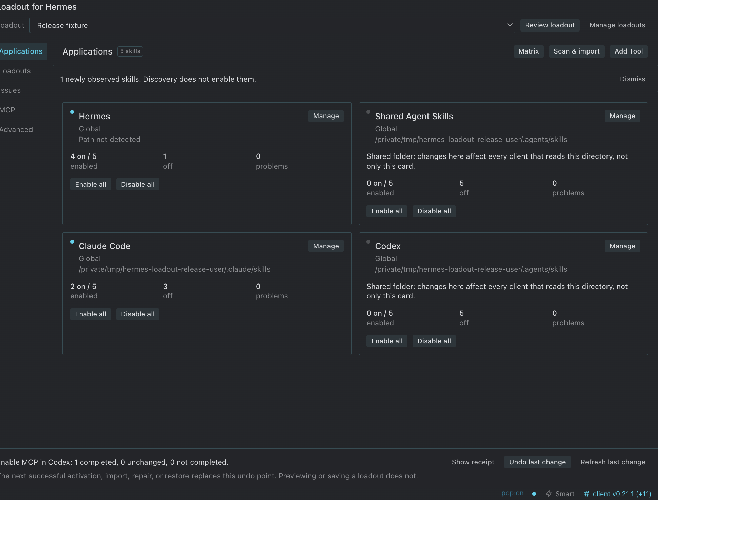Click the 5 skills badge
The height and width of the screenshot is (546, 756).
tap(130, 51)
